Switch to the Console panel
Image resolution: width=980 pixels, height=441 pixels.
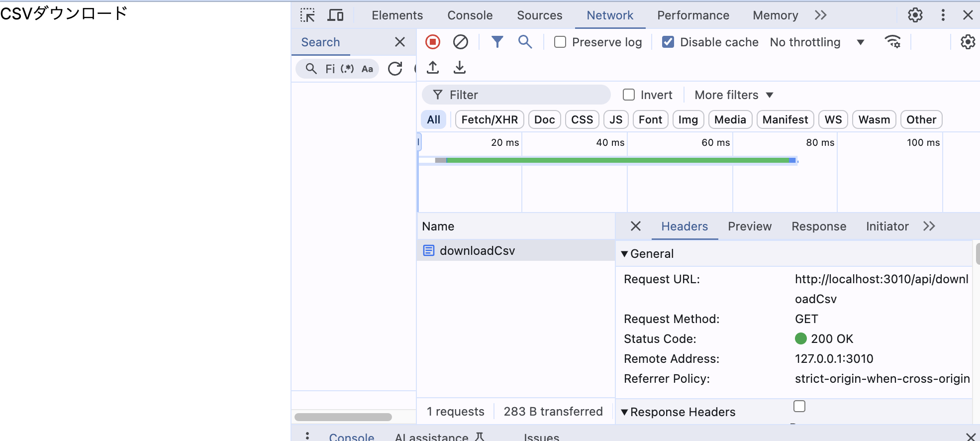tap(470, 15)
